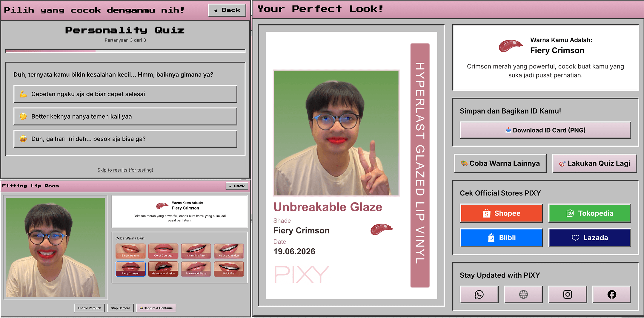Choose answer 'Better keknya nanya temen kali yaa'
This screenshot has width=644, height=318.
(125, 117)
